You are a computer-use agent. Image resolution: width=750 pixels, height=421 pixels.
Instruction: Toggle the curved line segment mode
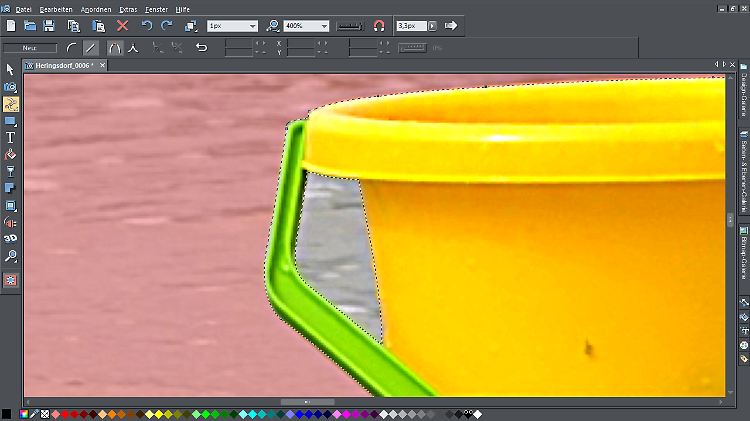tap(71, 47)
